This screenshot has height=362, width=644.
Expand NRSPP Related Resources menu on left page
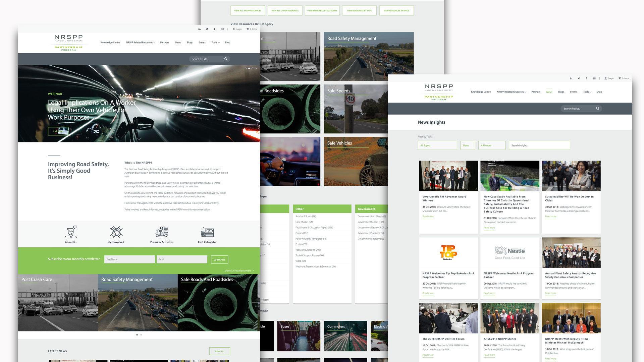coord(140,43)
